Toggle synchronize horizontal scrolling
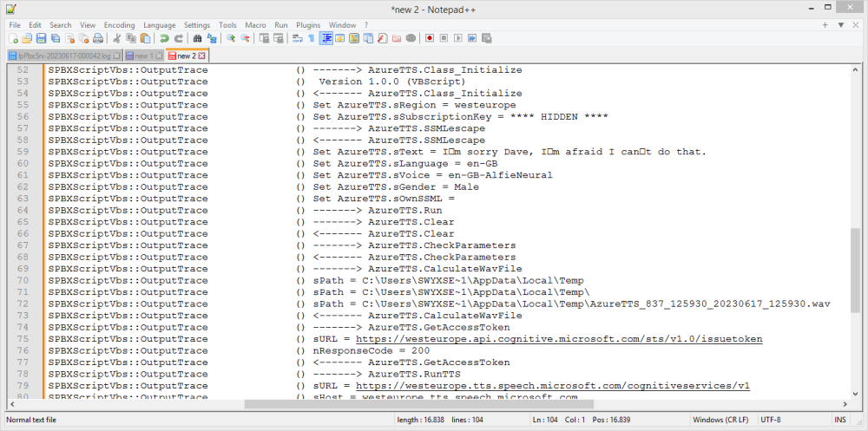 (x=279, y=38)
